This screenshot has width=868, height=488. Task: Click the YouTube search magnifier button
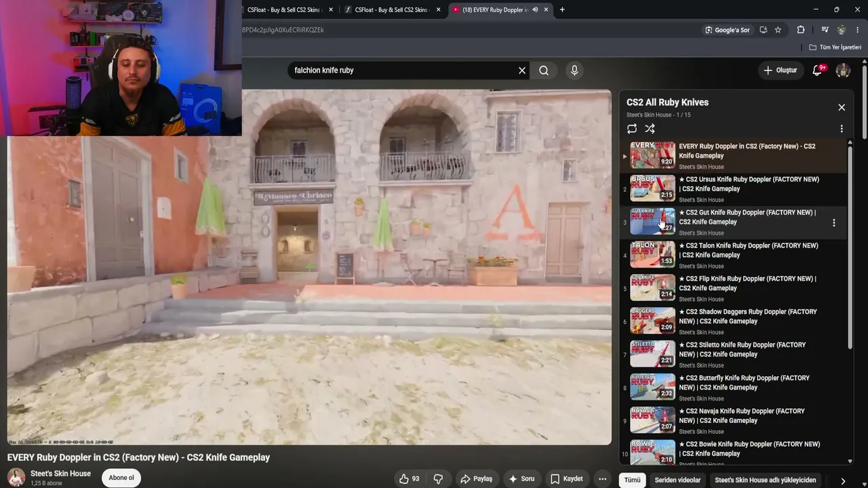click(544, 70)
